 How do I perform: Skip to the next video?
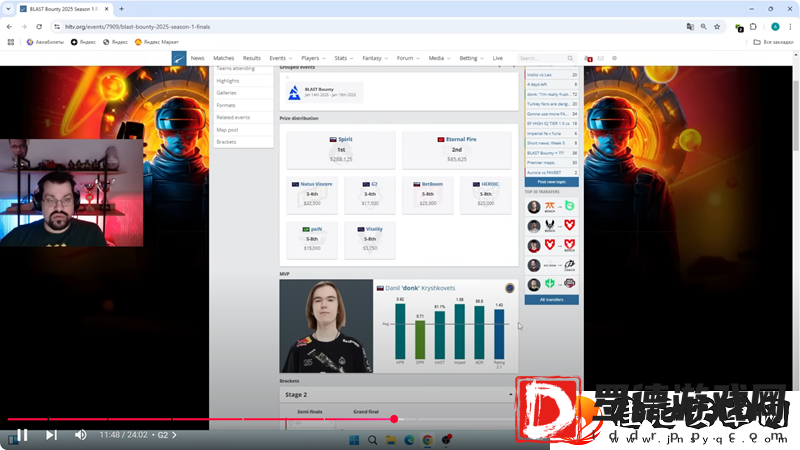tap(51, 435)
